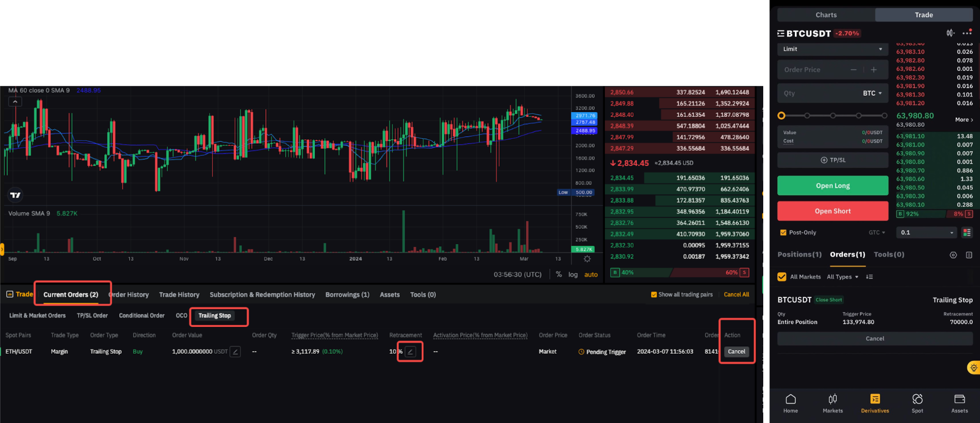Viewport: 980px width, 423px height.
Task: Toggle the All Markets checkbox
Action: point(782,277)
